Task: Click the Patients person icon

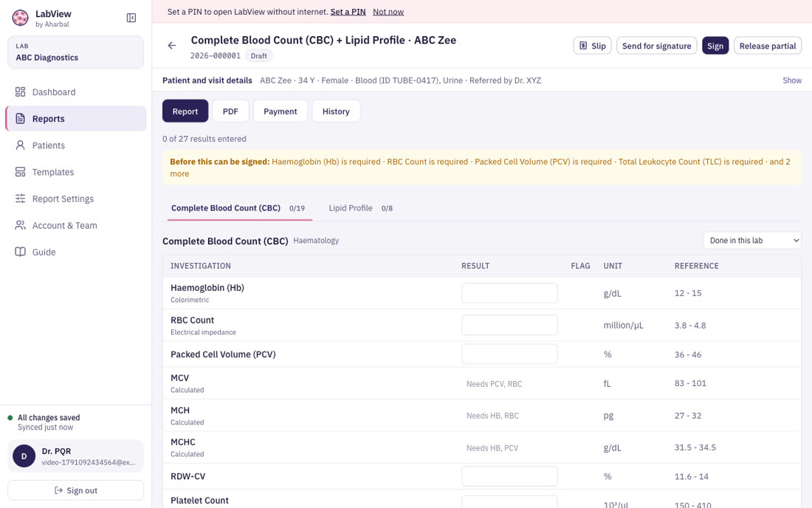Action: 20,145
